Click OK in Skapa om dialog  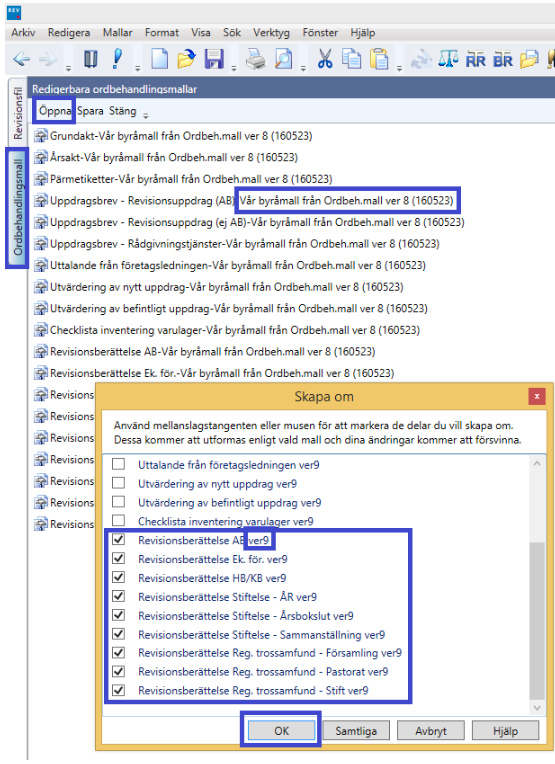pyautogui.click(x=281, y=730)
